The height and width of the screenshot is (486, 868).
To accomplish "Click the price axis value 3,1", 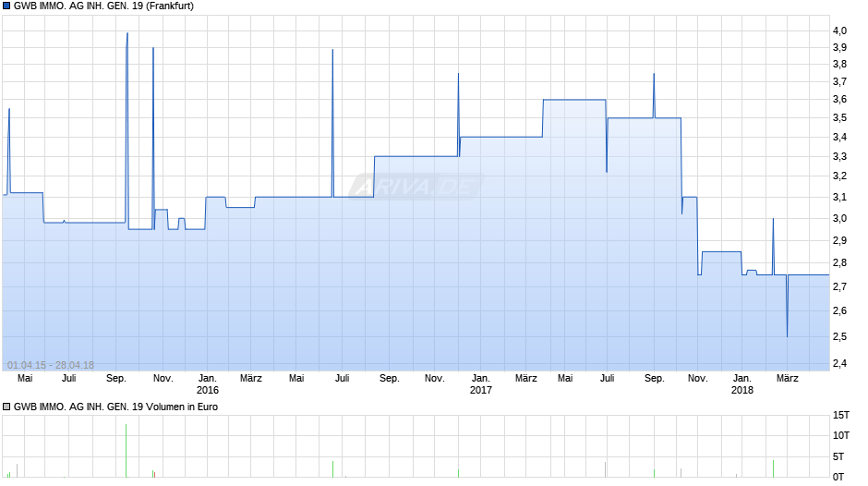I will 839,198.
